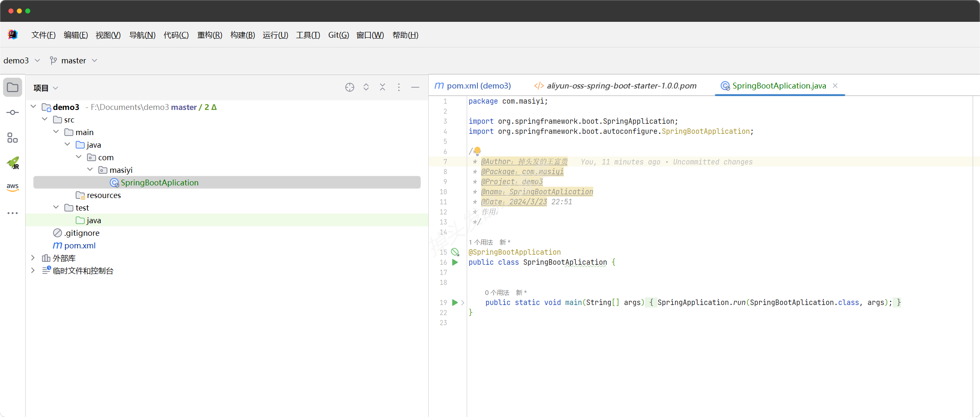The height and width of the screenshot is (417, 980).
Task: Open the 项目 view selector dropdown
Action: pyautogui.click(x=46, y=88)
